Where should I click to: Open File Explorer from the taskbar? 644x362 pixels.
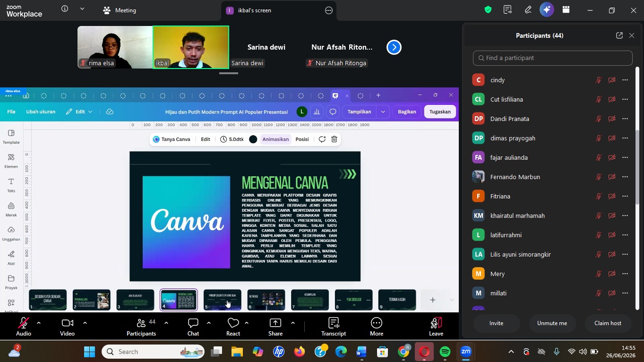tap(237, 352)
